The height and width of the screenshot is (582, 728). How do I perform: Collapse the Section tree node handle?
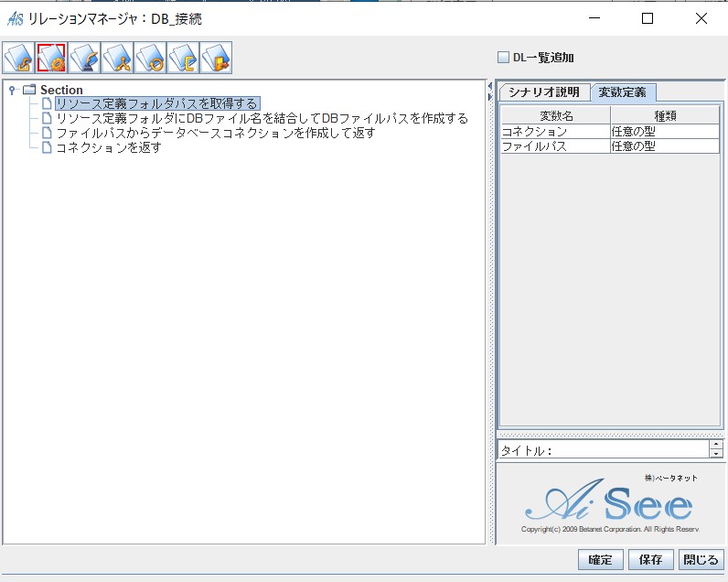click(x=13, y=90)
